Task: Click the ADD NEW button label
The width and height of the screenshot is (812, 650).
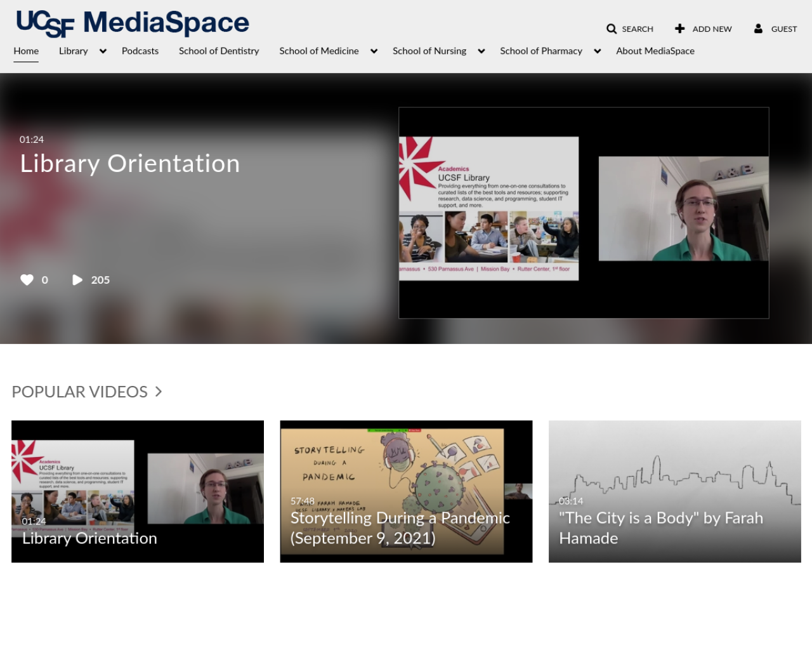Action: click(x=712, y=29)
